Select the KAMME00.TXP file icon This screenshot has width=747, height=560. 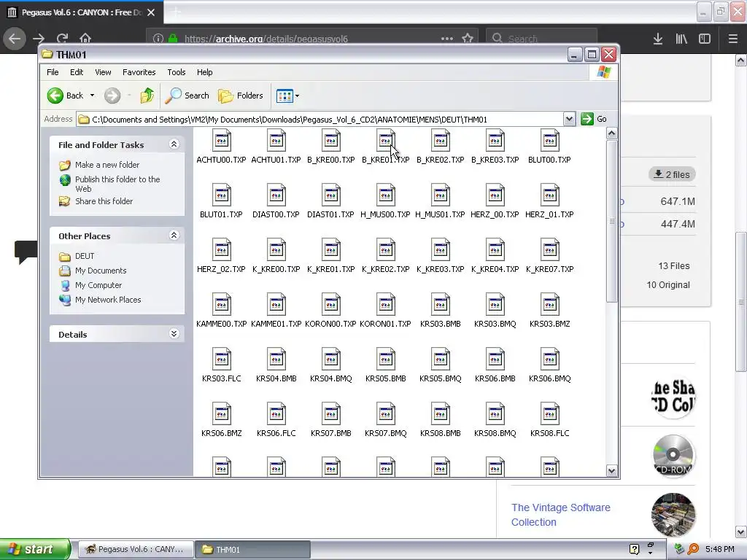click(222, 305)
